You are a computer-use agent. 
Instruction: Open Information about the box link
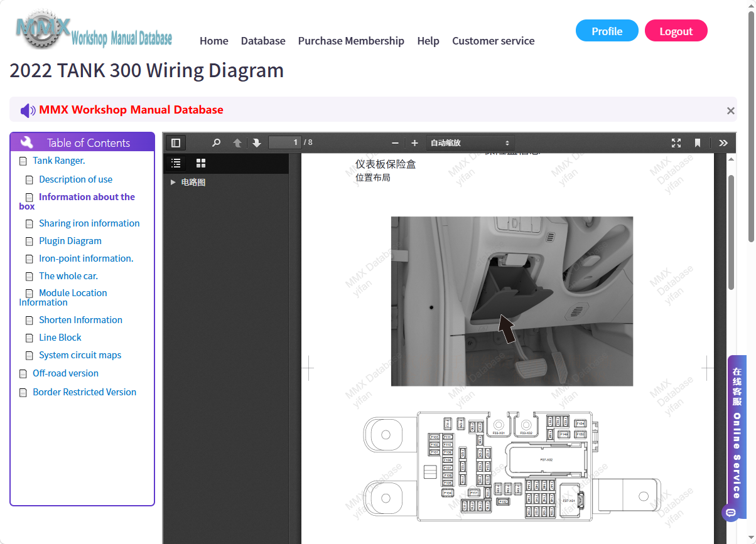tap(77, 201)
